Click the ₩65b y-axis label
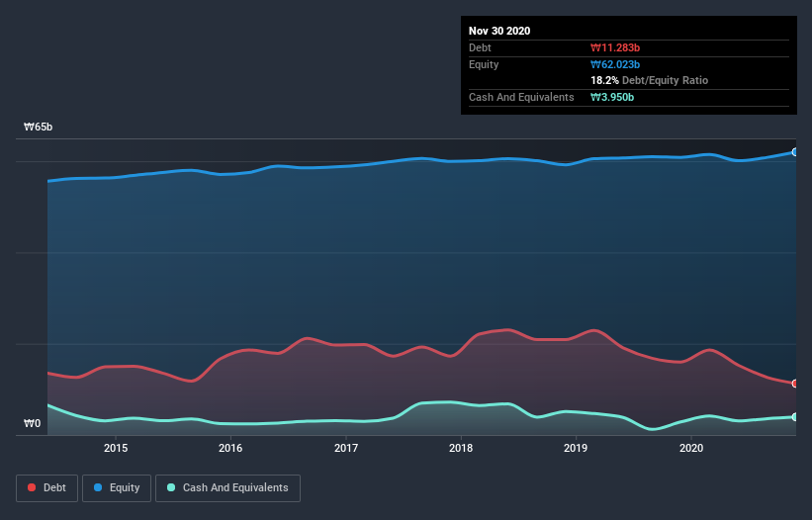The width and height of the screenshot is (812, 520). coord(38,128)
